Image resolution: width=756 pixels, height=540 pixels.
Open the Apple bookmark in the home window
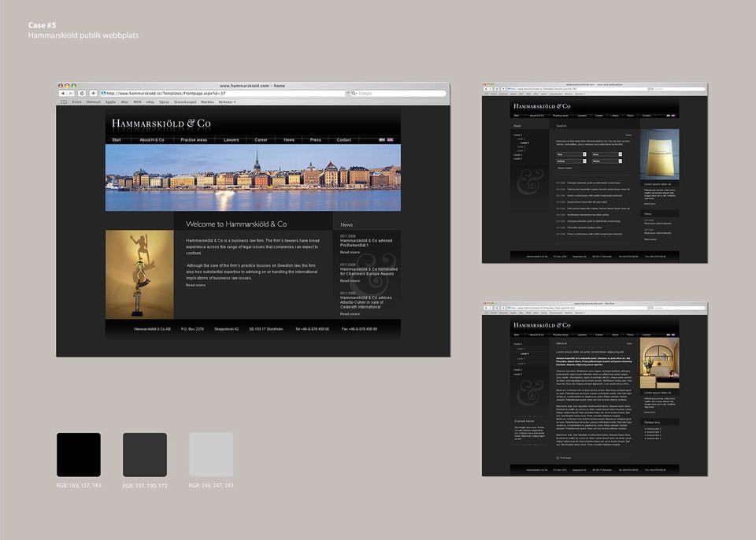tap(110, 102)
